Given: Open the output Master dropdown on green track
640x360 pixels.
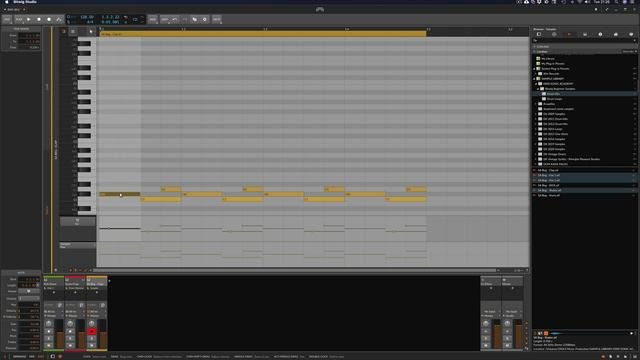Looking at the screenshot, I should tap(54, 316).
